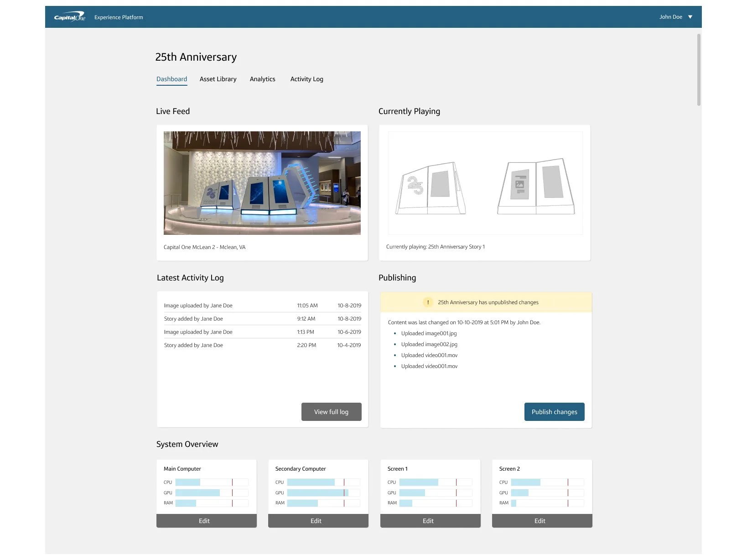Open the Activity Log tab
This screenshot has height=560, width=747.
click(x=306, y=79)
